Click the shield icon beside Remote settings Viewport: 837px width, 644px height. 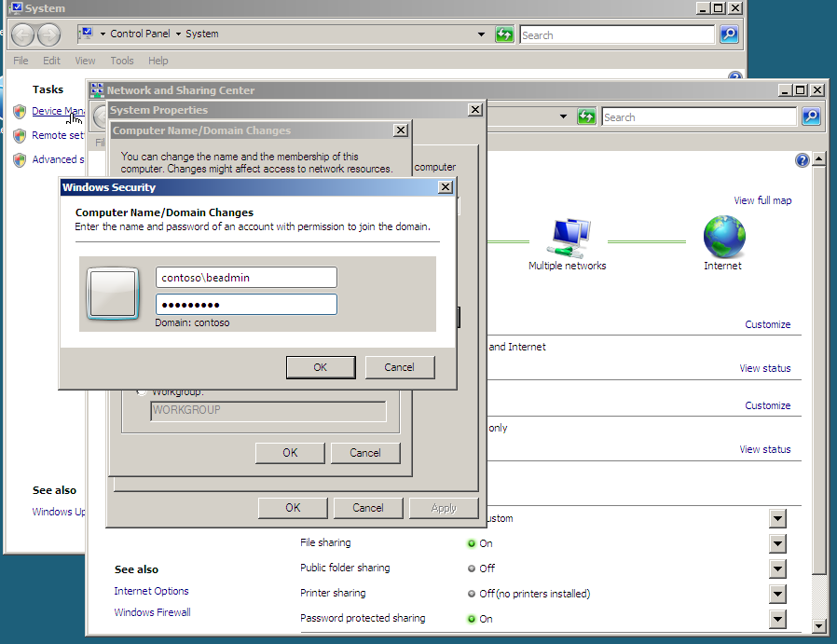(20, 135)
